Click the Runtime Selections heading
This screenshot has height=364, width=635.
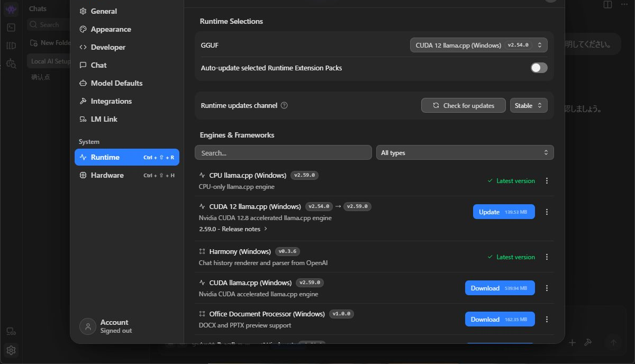[231, 21]
